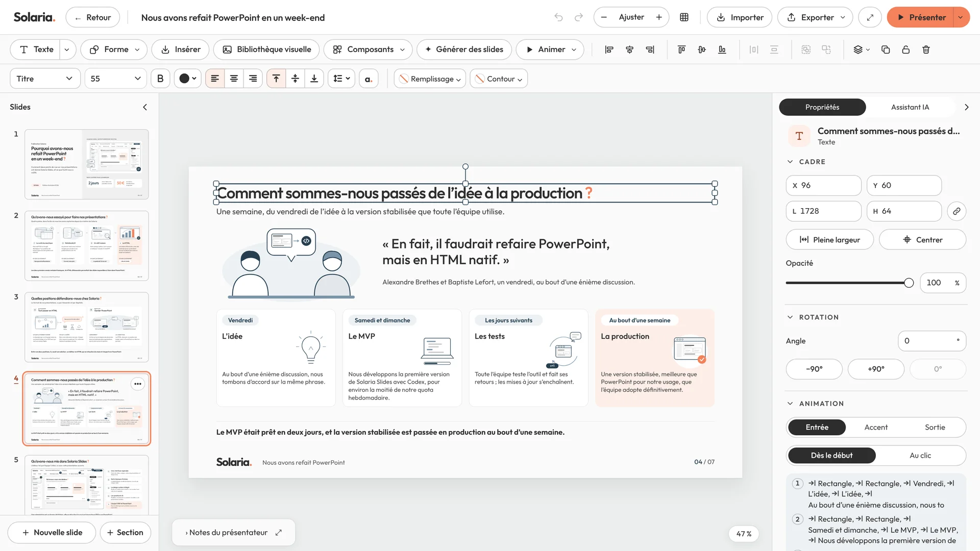
Task: Delete element with trash icon
Action: [926, 49]
